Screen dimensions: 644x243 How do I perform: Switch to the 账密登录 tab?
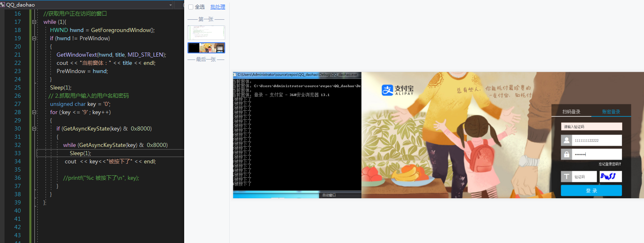(611, 112)
